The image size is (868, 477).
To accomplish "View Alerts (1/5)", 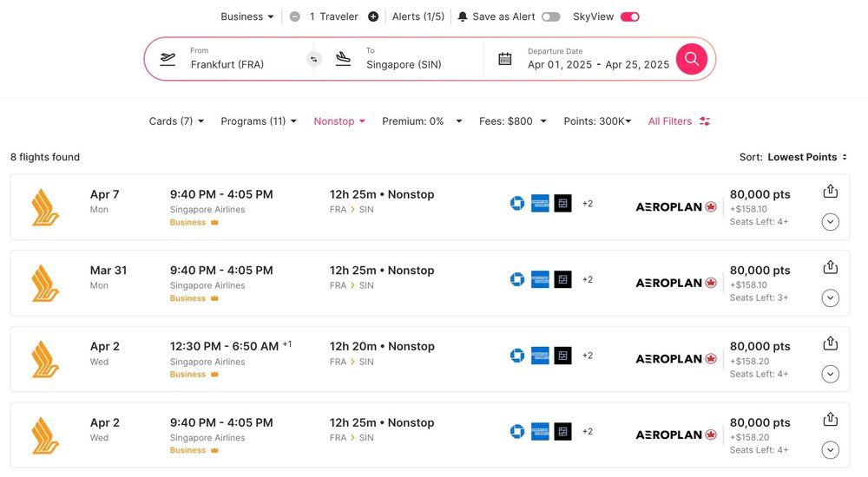I will (418, 16).
